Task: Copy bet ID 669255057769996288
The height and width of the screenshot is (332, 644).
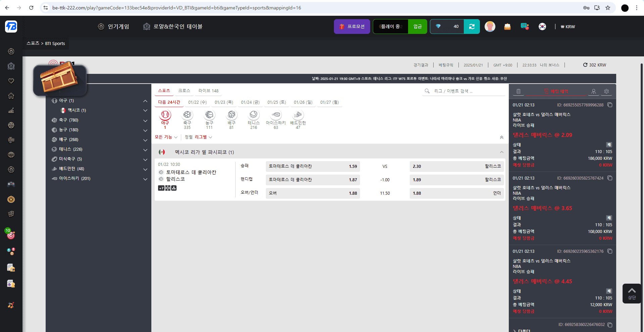Action: pyautogui.click(x=610, y=105)
